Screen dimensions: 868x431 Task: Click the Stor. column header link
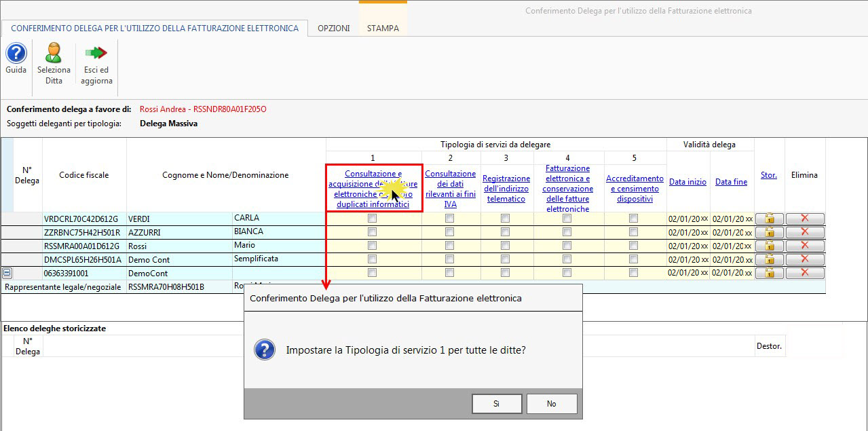pos(769,175)
